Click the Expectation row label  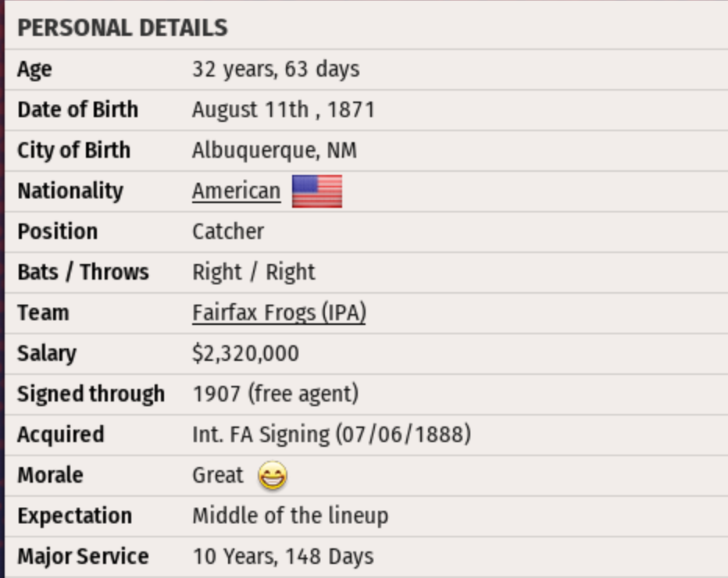pos(74,516)
